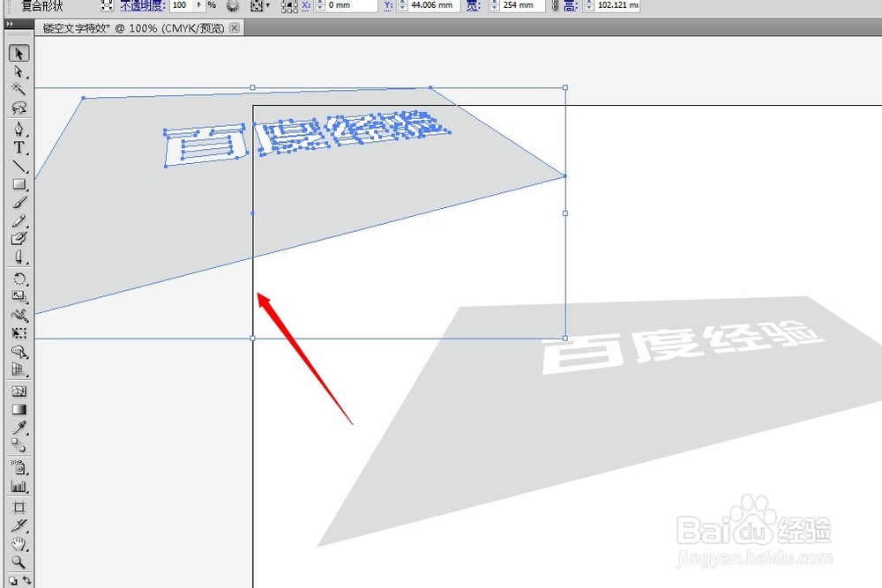This screenshot has height=588, width=882.
Task: Click the opacity value field 100
Action: [181, 5]
